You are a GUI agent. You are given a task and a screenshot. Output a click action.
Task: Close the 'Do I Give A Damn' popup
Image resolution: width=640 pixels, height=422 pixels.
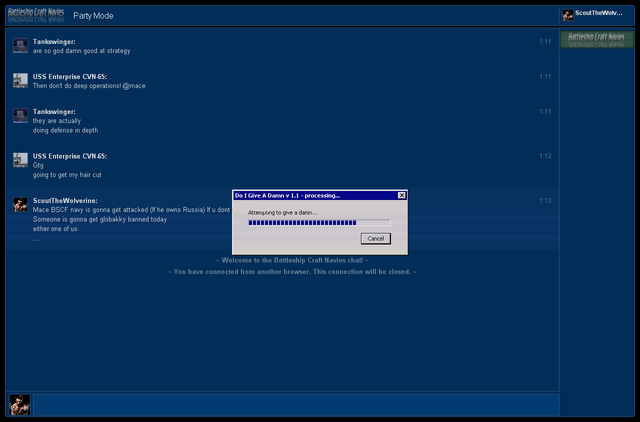[x=402, y=195]
